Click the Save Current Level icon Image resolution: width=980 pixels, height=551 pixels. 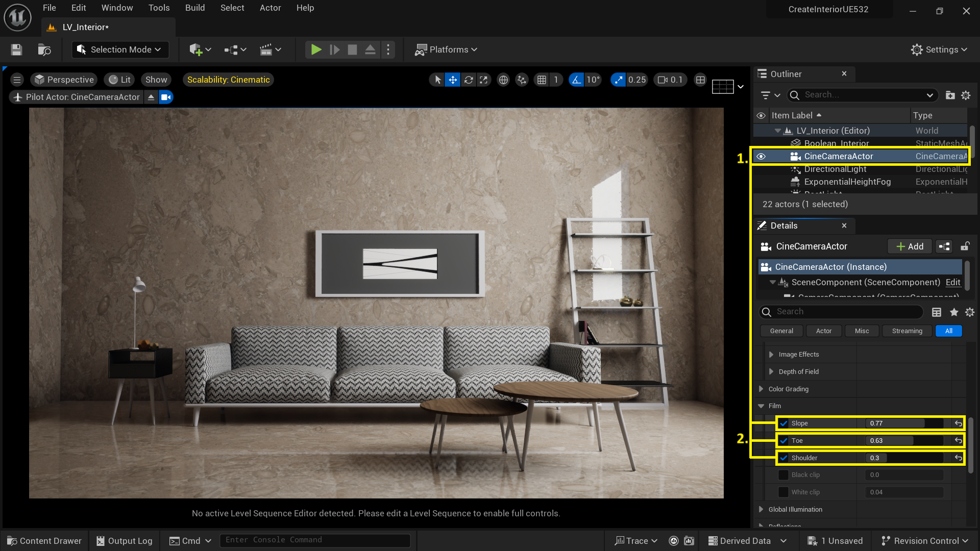tap(16, 49)
